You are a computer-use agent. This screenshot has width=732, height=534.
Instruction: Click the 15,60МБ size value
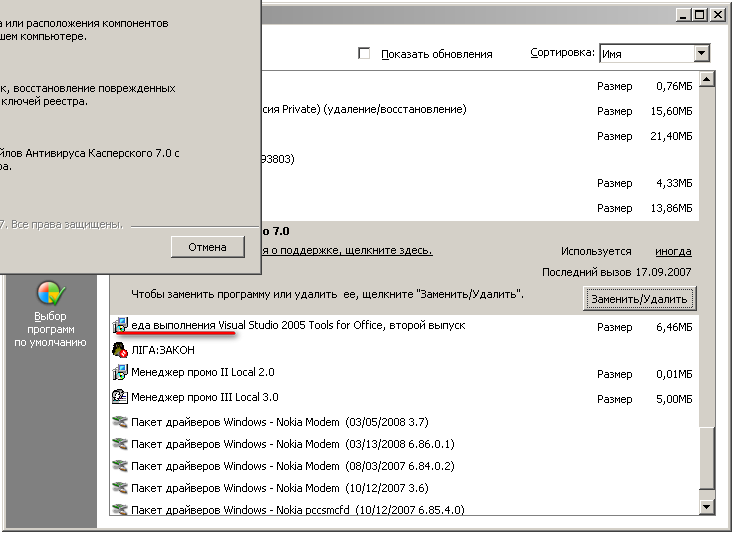point(671,111)
